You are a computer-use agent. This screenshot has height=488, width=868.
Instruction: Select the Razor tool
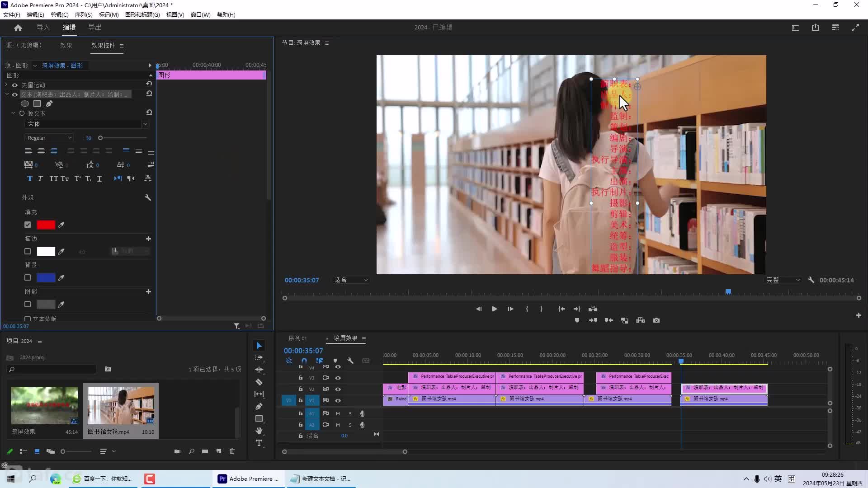[259, 382]
